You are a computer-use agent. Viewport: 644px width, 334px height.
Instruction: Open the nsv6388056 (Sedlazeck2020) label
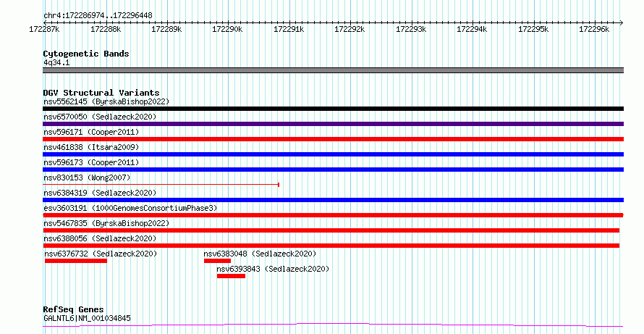tap(100, 238)
